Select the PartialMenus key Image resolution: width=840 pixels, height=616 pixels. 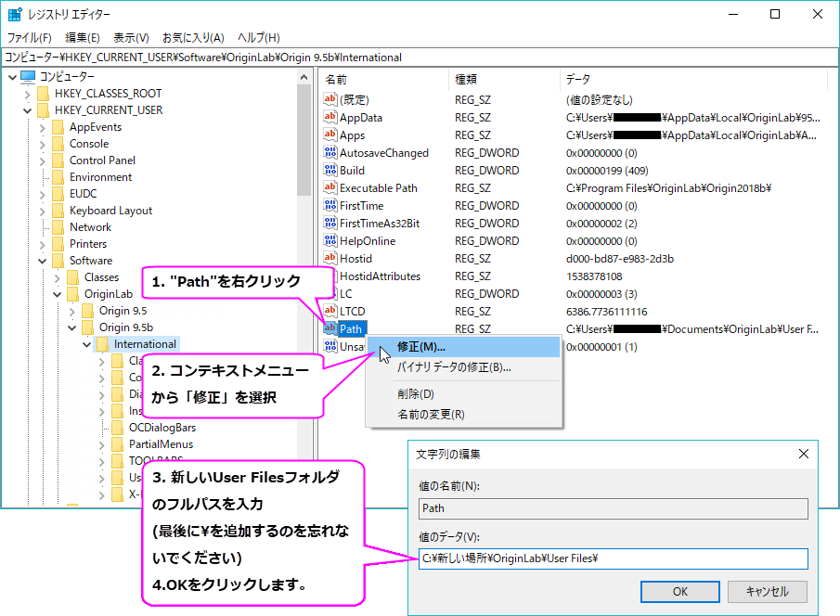161,444
